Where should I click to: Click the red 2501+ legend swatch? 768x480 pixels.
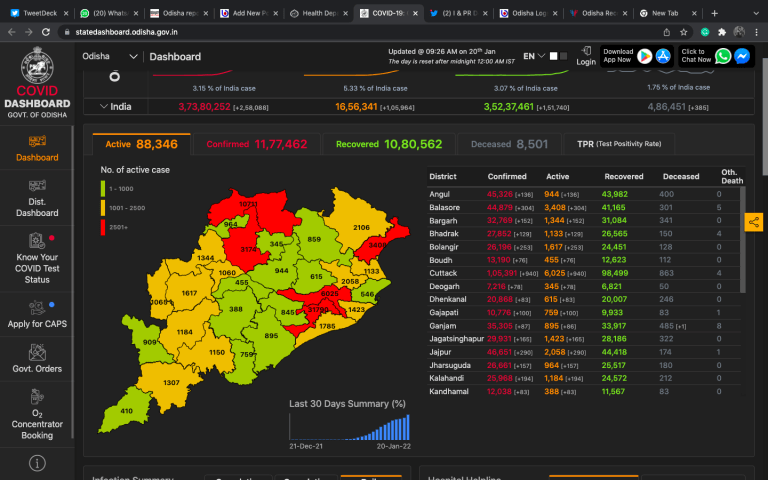(103, 227)
